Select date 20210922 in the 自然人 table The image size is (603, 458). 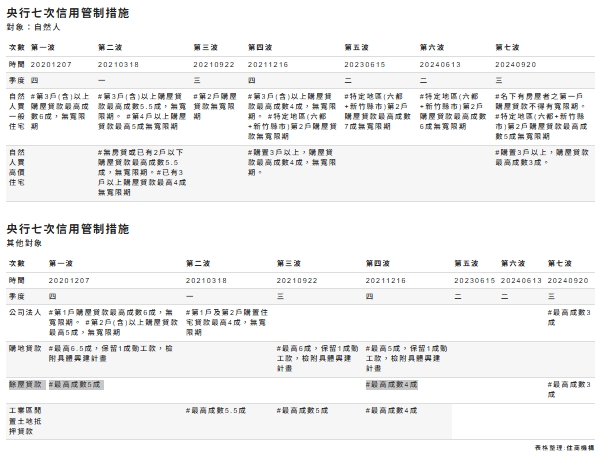click(214, 65)
